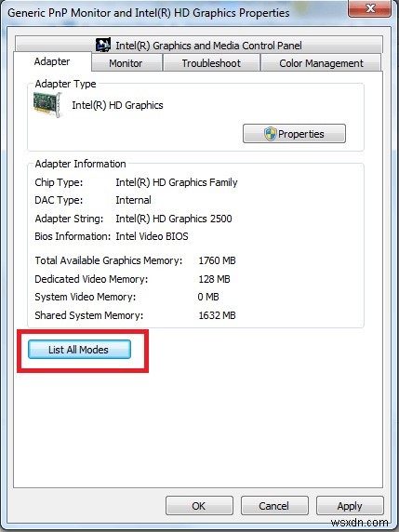Image resolution: width=399 pixels, height=532 pixels.
Task: Click the DAC Type value Internal
Action: tap(133, 200)
